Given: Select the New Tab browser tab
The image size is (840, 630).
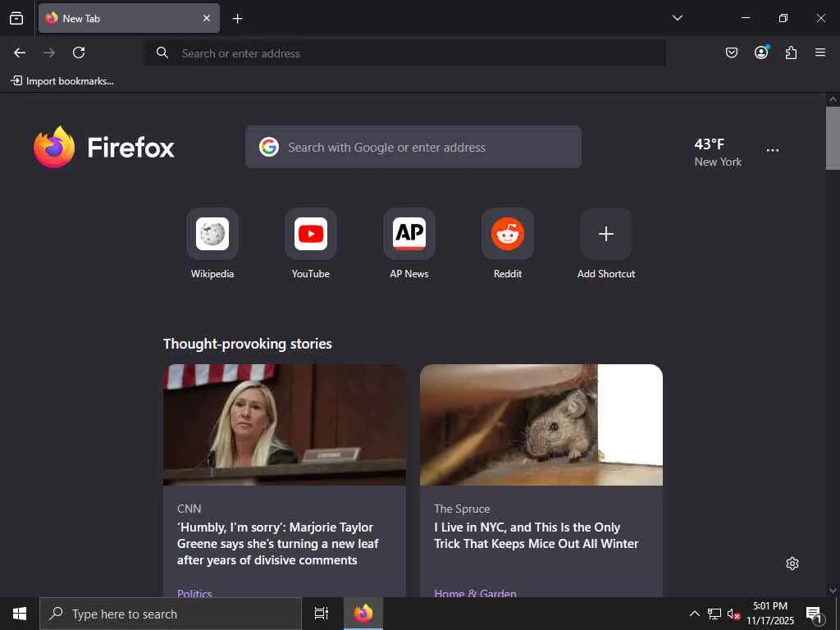Looking at the screenshot, I should click(129, 18).
